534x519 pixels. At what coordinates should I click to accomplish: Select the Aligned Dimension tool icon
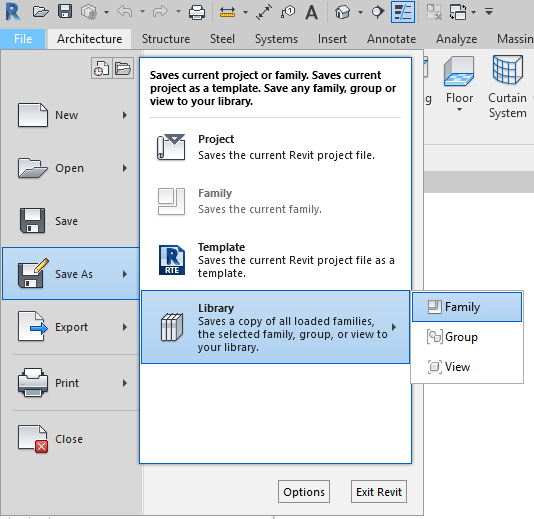tap(264, 13)
